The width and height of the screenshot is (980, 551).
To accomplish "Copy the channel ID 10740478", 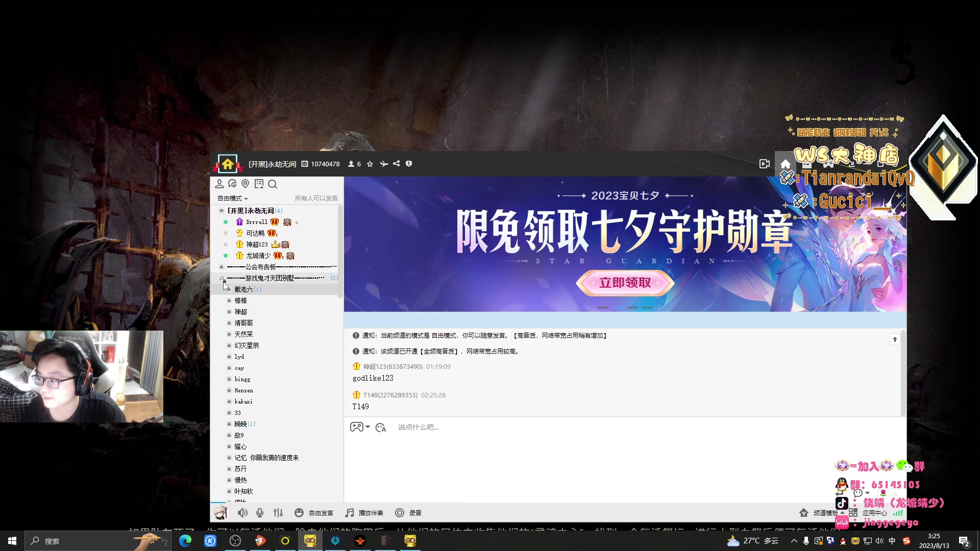I will [321, 164].
